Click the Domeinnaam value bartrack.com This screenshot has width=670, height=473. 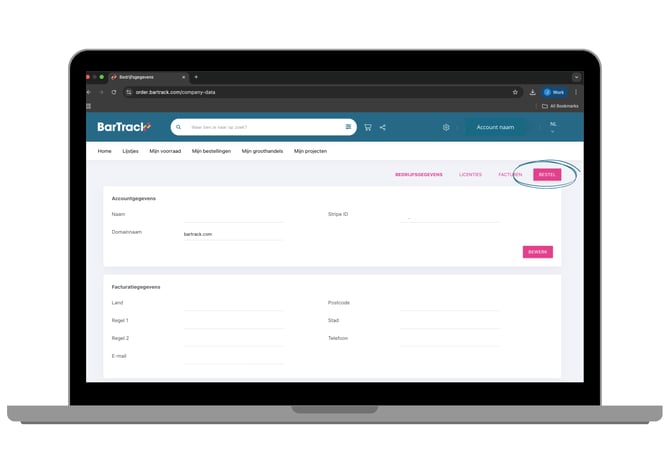coord(198,234)
